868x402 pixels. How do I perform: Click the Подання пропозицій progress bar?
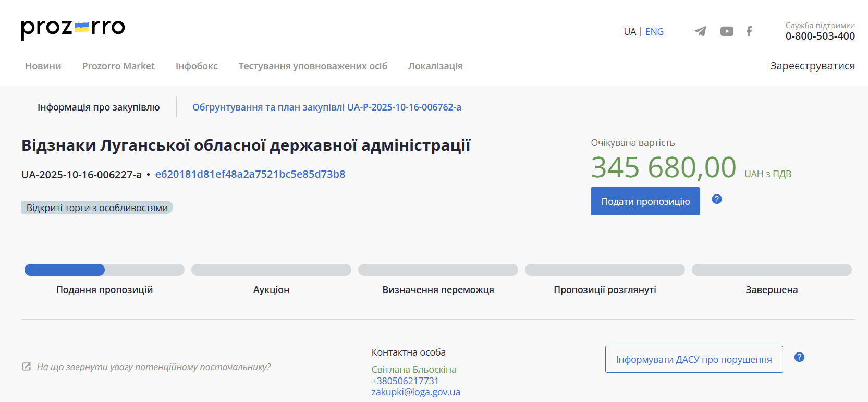(104, 270)
